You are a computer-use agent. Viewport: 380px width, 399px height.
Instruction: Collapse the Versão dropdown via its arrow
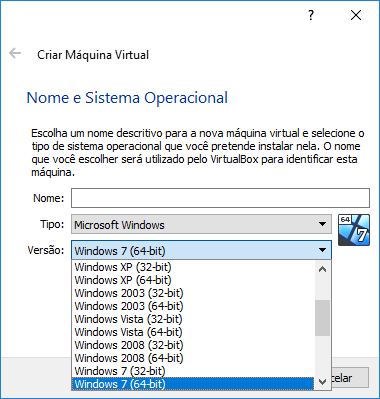pyautogui.click(x=322, y=250)
